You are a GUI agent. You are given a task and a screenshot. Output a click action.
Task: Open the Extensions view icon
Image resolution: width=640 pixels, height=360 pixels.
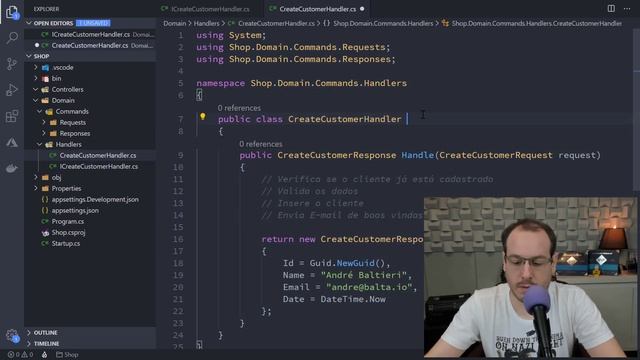[x=12, y=116]
